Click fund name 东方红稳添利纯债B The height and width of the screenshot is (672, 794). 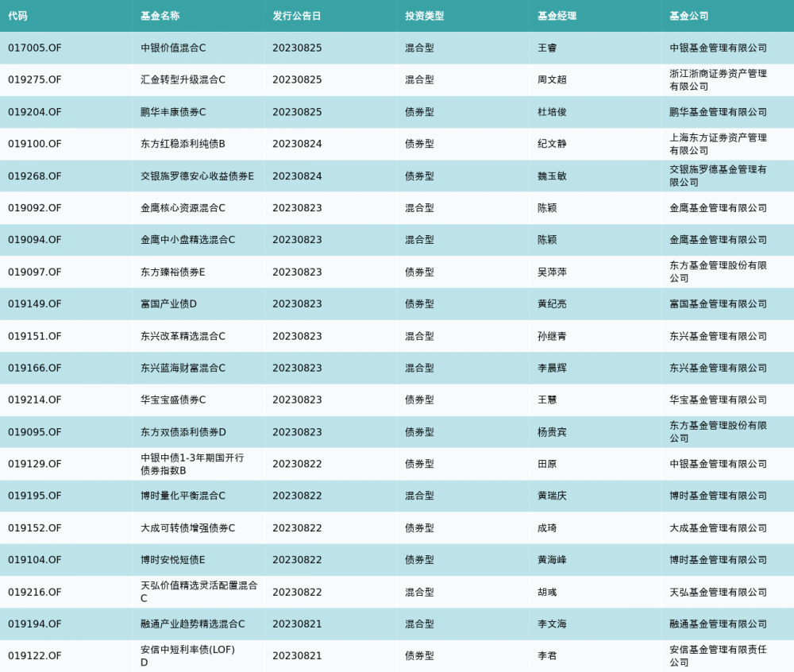(x=183, y=144)
